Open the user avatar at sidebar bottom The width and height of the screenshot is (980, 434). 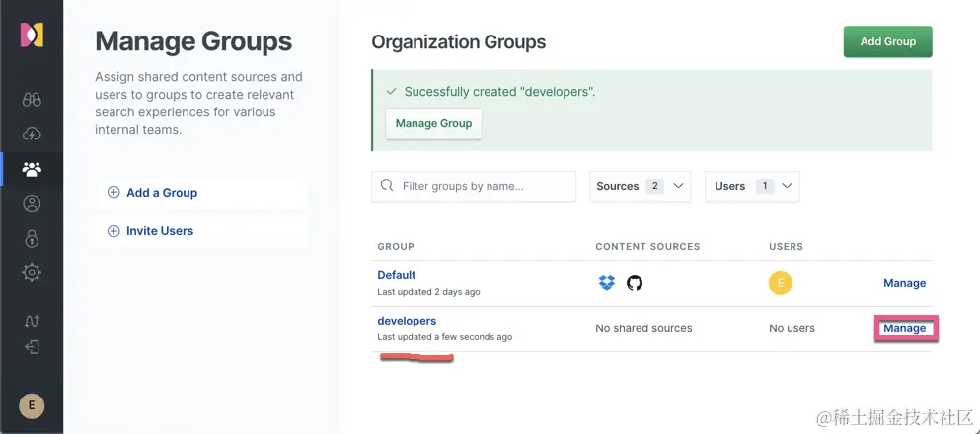(x=32, y=405)
